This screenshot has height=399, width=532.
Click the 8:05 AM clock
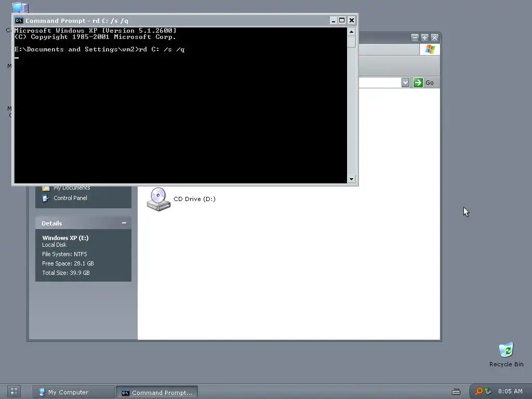(510, 391)
